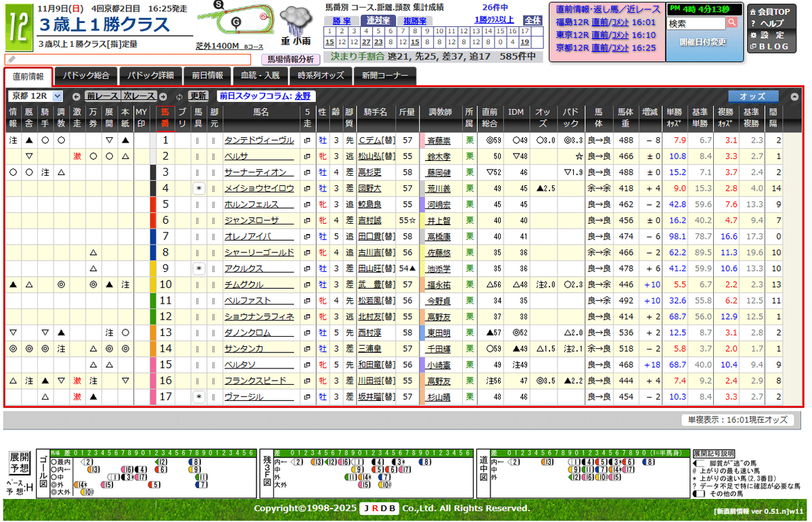Viewport: 812px width, 522px height.
Task: Click the refresh icon beside 更新
Action: (179, 96)
